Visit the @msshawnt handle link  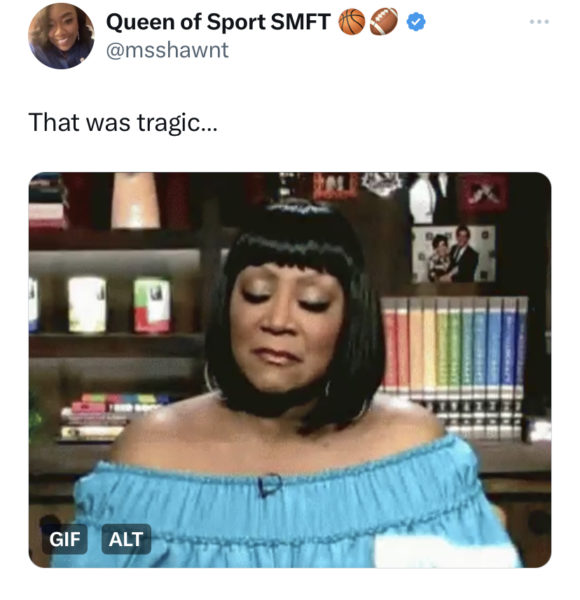(167, 51)
